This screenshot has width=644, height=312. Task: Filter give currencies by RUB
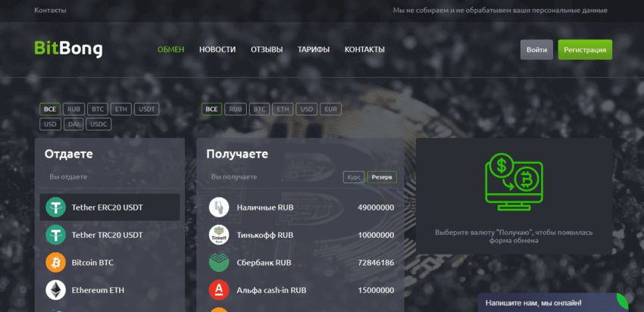73,109
